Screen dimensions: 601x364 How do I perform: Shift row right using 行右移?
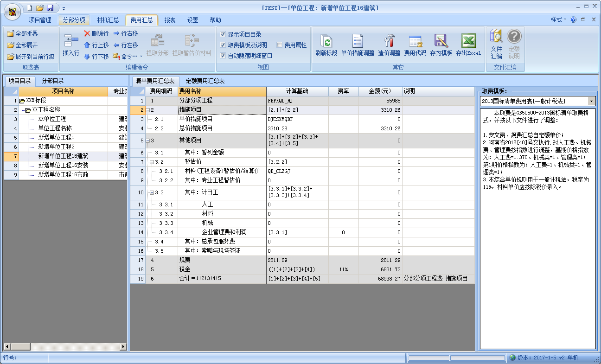point(126,33)
